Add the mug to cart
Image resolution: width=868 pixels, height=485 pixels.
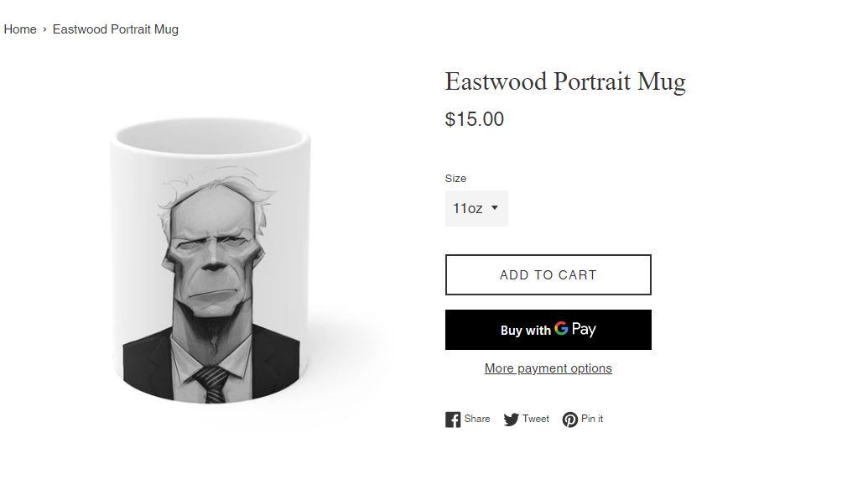click(548, 274)
